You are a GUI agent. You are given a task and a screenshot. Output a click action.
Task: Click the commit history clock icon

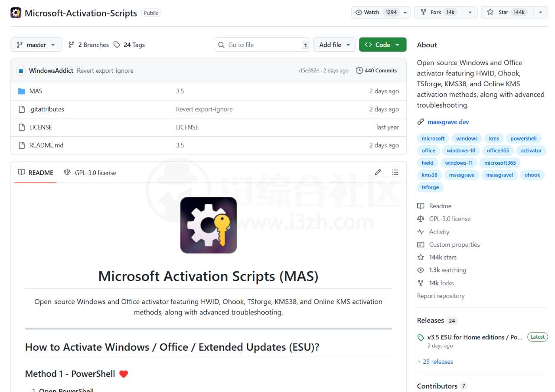tap(359, 71)
